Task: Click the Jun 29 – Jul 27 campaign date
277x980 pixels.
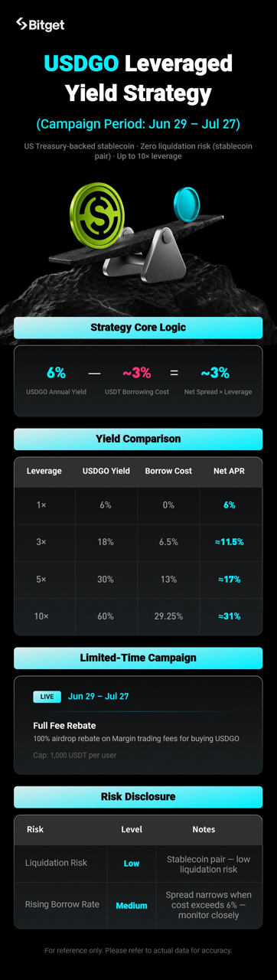Action: [98, 697]
